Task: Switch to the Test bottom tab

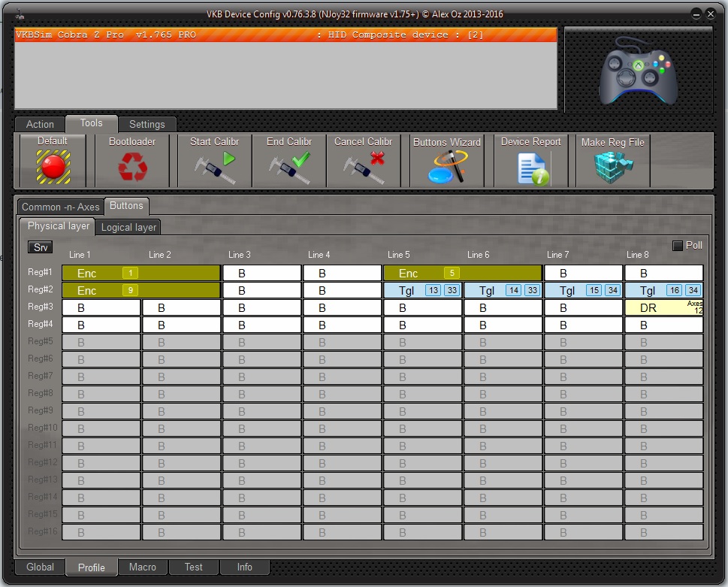Action: pyautogui.click(x=193, y=567)
